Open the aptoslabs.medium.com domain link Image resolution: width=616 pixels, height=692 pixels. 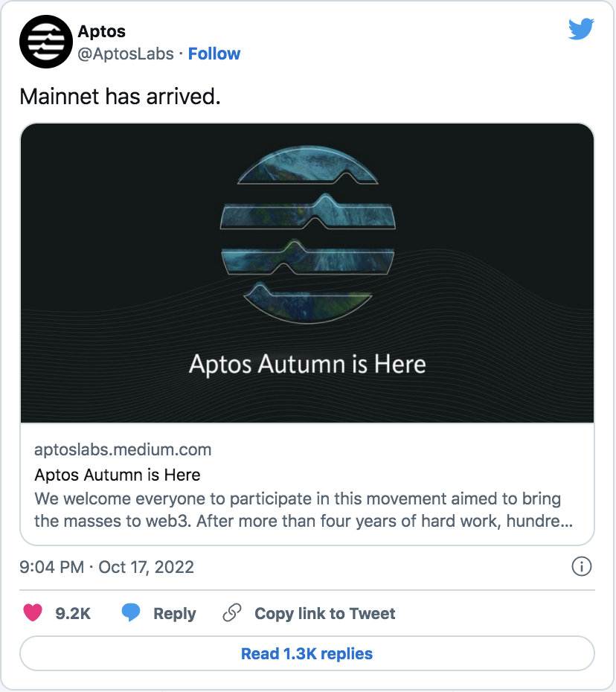[123, 449]
